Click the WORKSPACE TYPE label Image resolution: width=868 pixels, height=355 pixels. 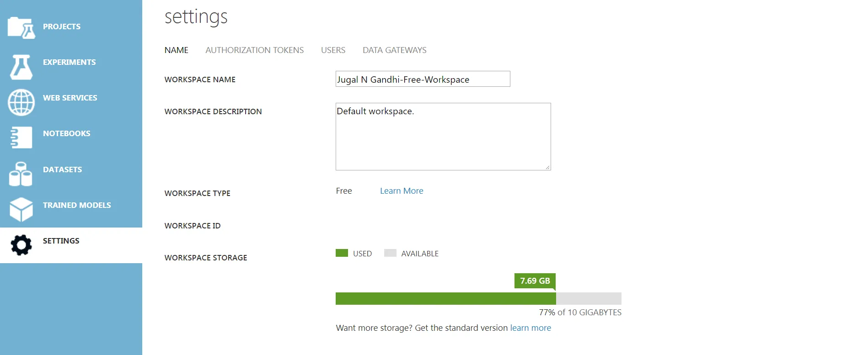coord(198,193)
